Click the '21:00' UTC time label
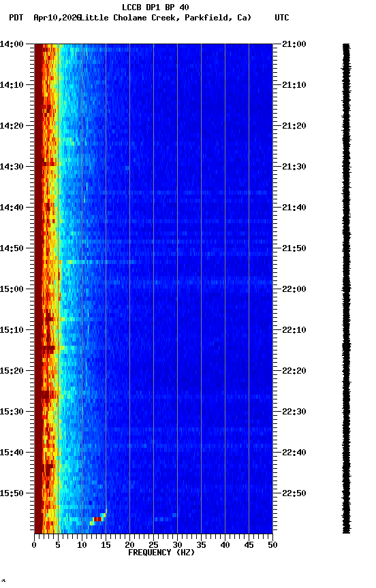Image resolution: width=376 pixels, height=588 pixels. (x=294, y=44)
